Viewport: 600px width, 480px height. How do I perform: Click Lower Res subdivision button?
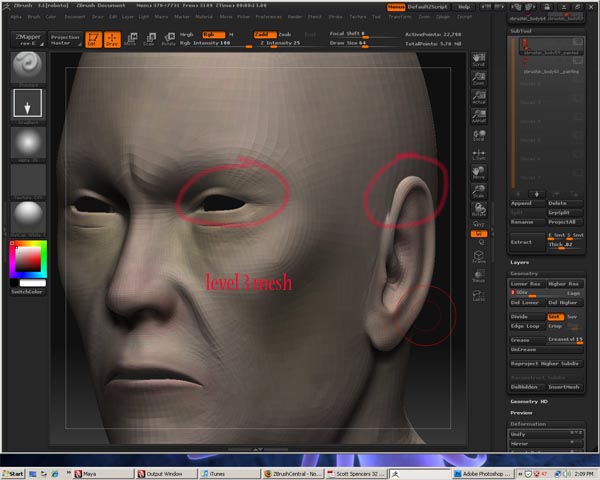[527, 284]
